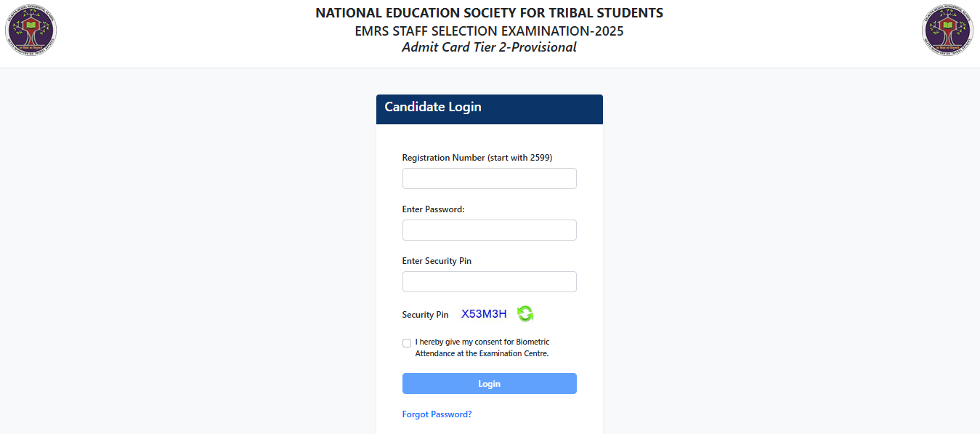The height and width of the screenshot is (434, 980).
Task: Click the word Login in Candidate Login
Action: [x=465, y=107]
